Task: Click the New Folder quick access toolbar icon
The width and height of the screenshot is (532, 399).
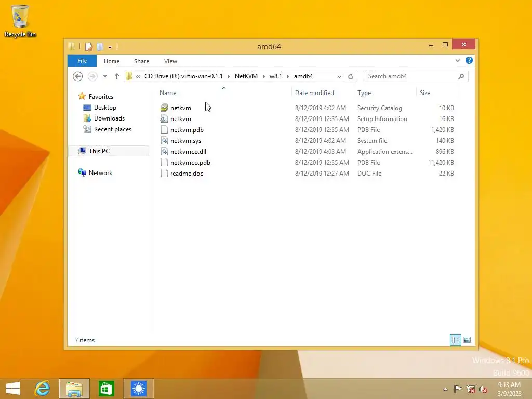Action: (x=100, y=46)
